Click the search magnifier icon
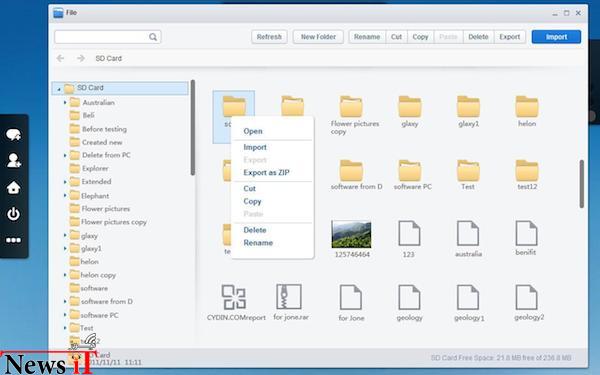This screenshot has width=600, height=375. 153,37
